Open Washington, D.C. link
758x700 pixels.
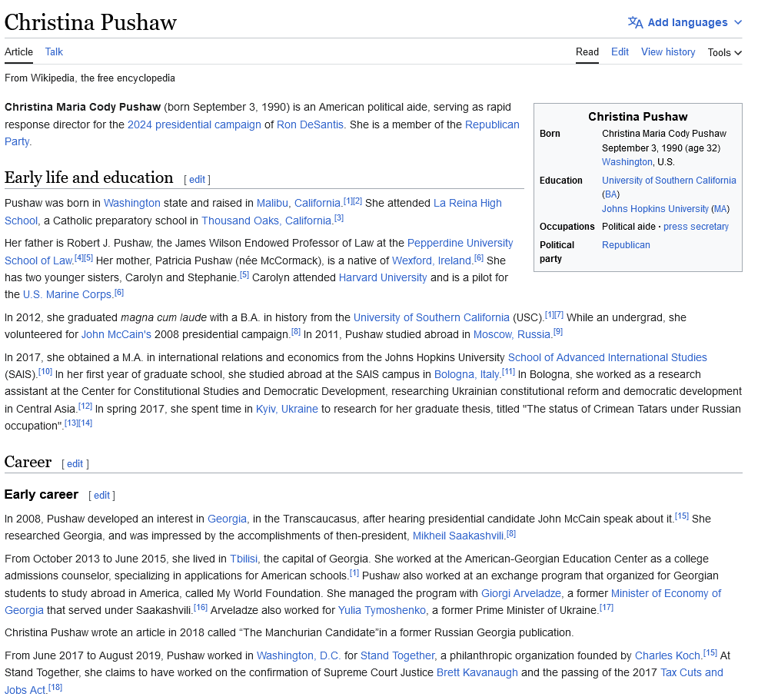298,655
